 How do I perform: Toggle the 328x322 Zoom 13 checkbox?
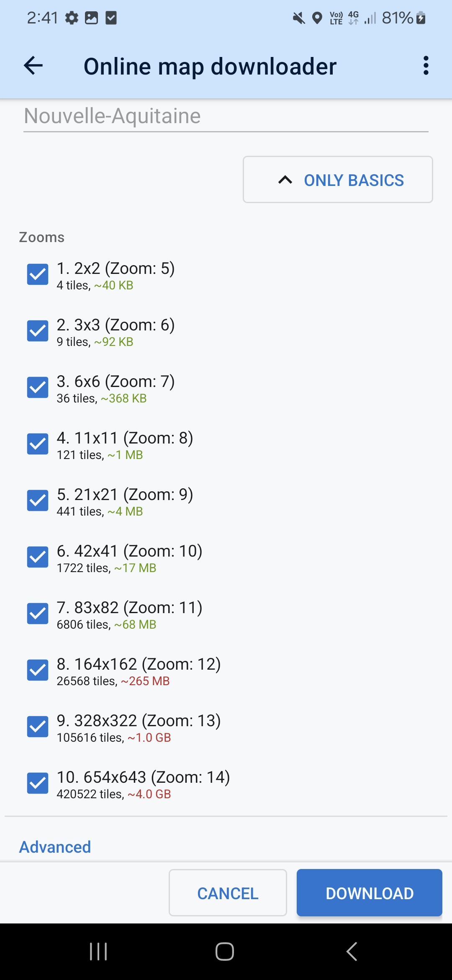click(x=38, y=727)
